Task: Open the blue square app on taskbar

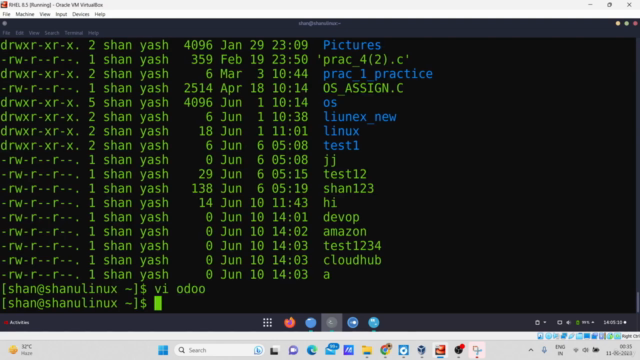Action: pyautogui.click(x=404, y=350)
